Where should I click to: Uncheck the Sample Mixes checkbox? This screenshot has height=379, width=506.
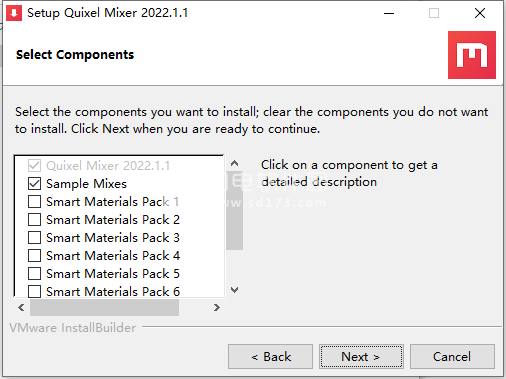coord(35,184)
